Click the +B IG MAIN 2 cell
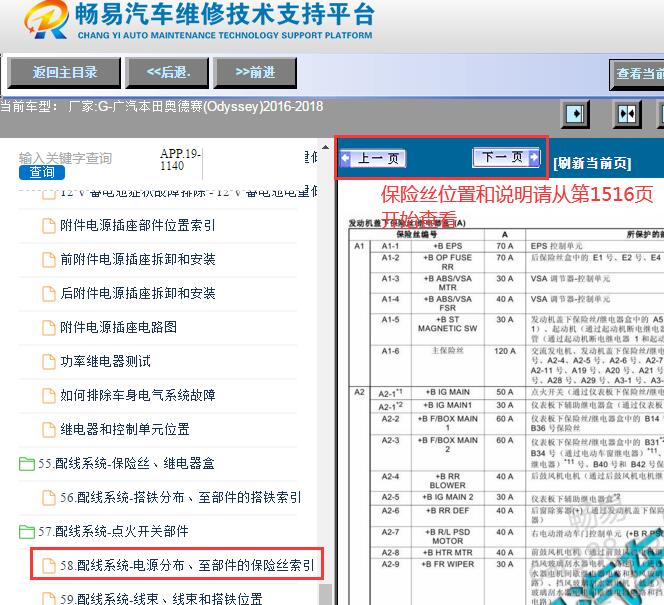 (x=448, y=497)
